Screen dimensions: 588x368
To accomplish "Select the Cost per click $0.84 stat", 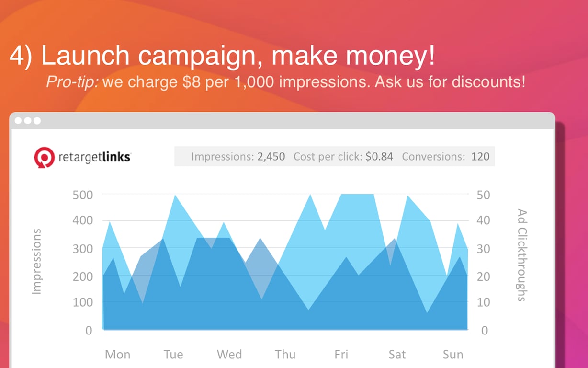I will click(x=343, y=157).
